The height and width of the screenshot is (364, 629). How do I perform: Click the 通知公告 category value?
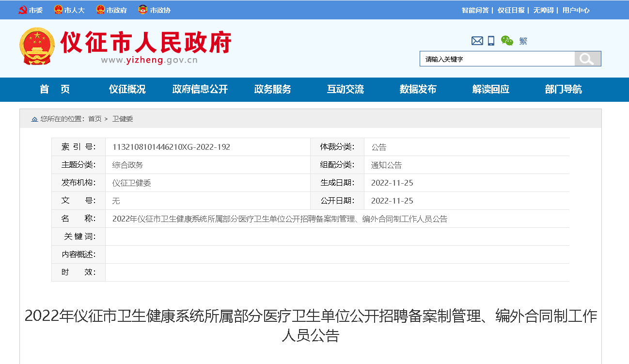coord(387,165)
